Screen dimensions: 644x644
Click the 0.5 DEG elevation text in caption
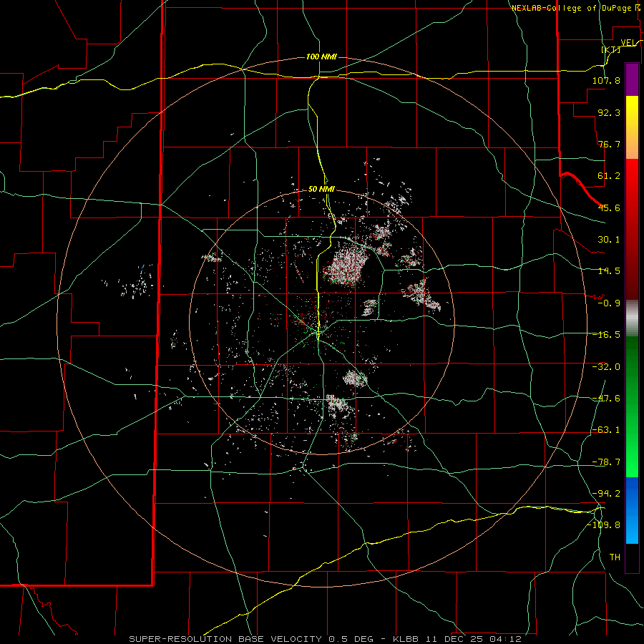click(x=351, y=639)
